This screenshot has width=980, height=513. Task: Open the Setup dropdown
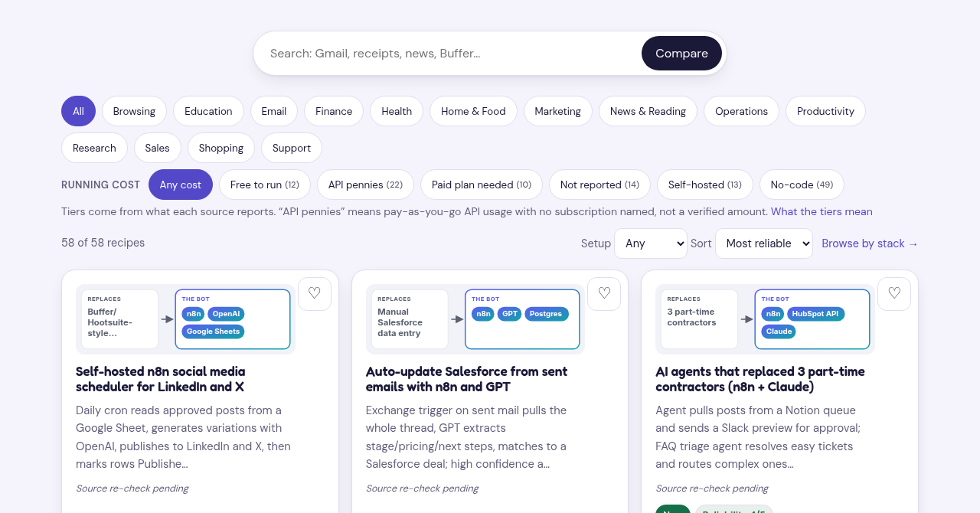click(x=651, y=243)
